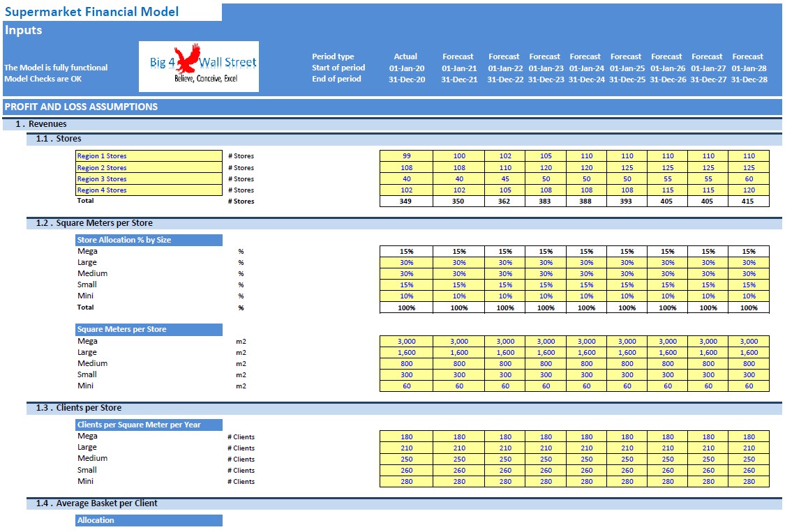This screenshot has width=785, height=532.
Task: Select Mega clients 180 in Actual column
Action: tap(407, 437)
